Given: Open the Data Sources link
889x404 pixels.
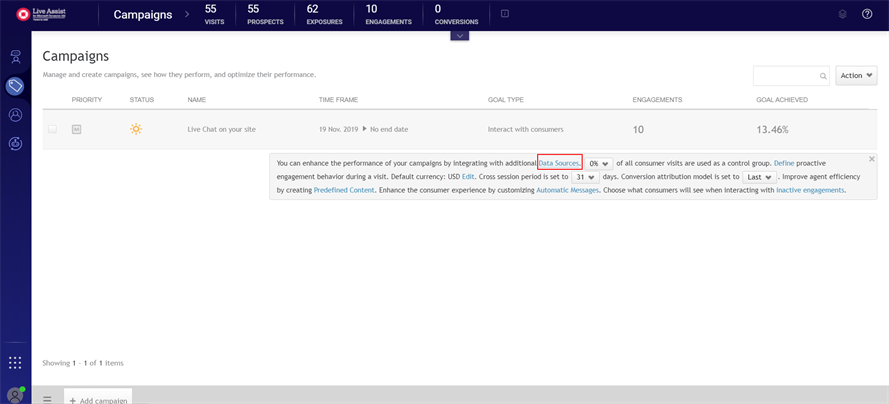Looking at the screenshot, I should (x=559, y=163).
